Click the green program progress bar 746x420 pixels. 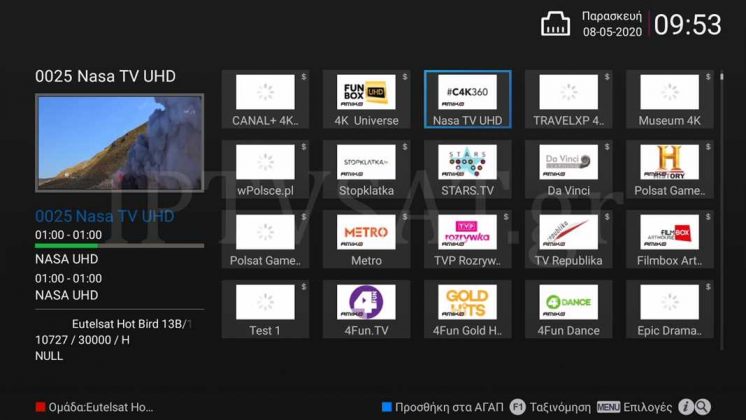click(x=68, y=245)
